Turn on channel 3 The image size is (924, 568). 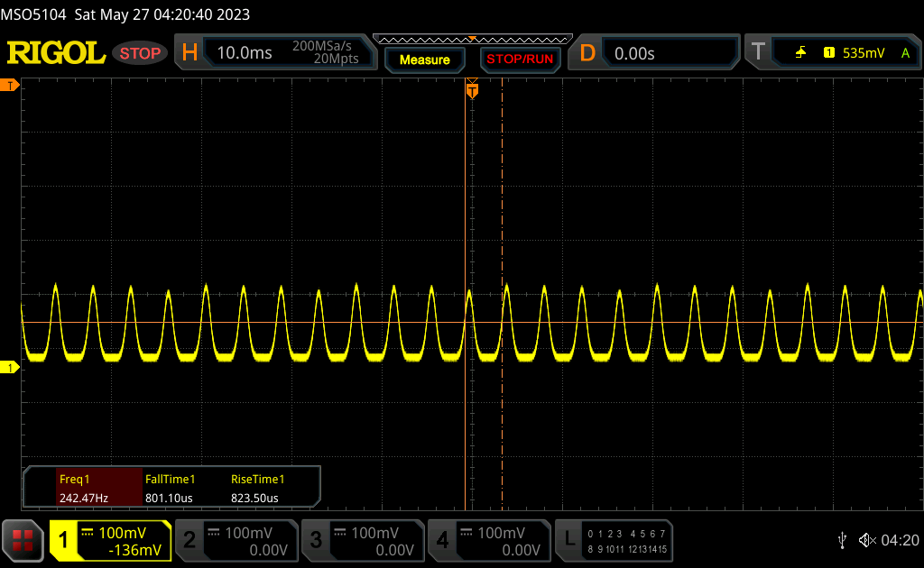coord(362,540)
